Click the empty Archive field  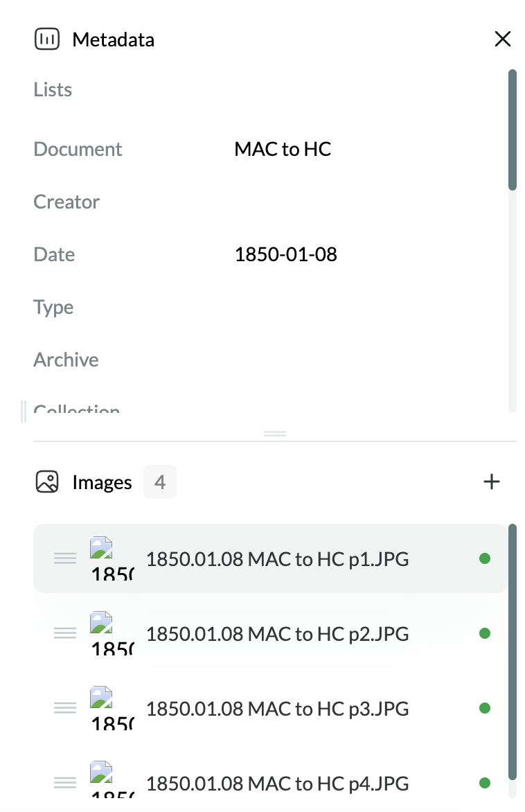pos(362,360)
